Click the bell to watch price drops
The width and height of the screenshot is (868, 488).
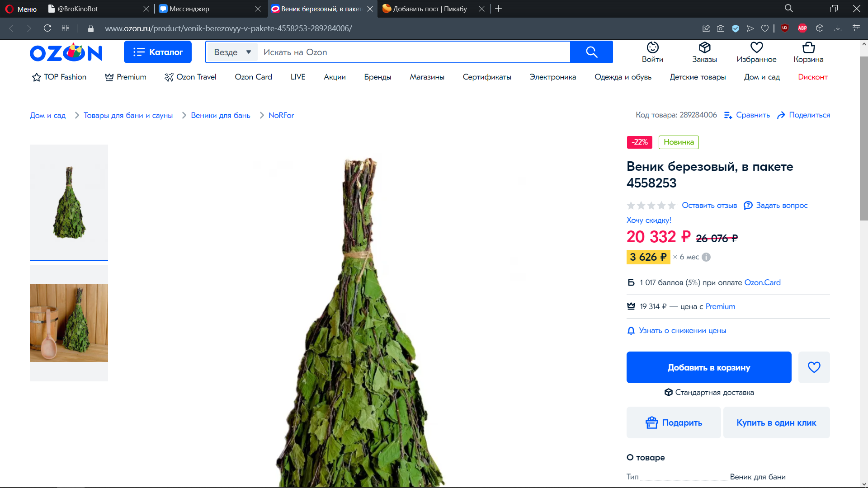pyautogui.click(x=631, y=331)
